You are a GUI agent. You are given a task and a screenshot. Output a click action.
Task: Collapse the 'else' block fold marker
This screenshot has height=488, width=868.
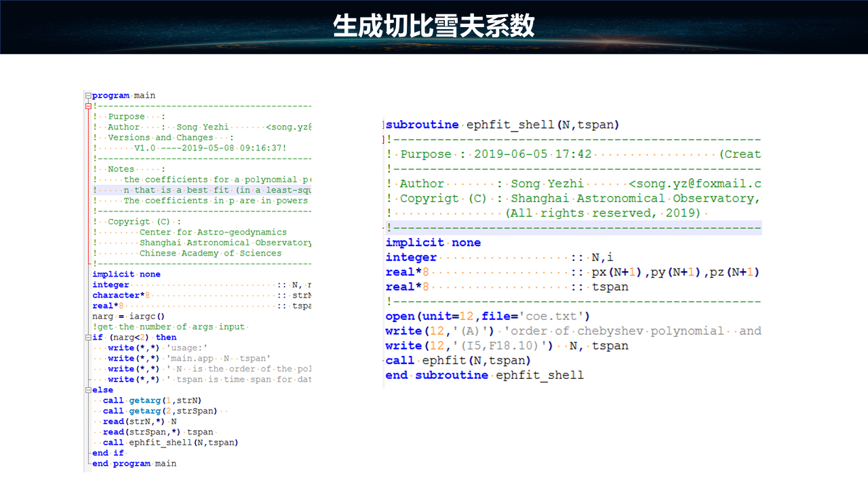(x=87, y=390)
